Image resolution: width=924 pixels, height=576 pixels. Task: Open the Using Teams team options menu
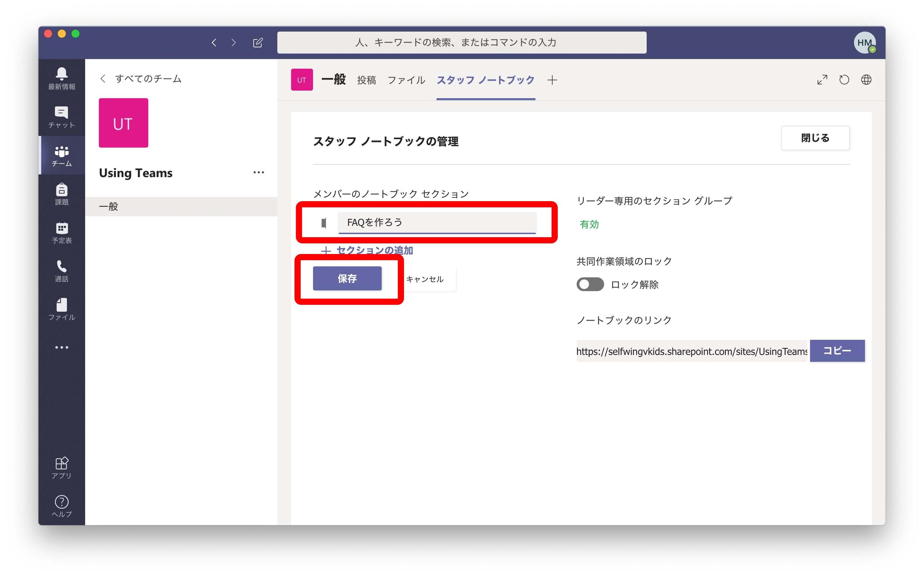pos(259,173)
